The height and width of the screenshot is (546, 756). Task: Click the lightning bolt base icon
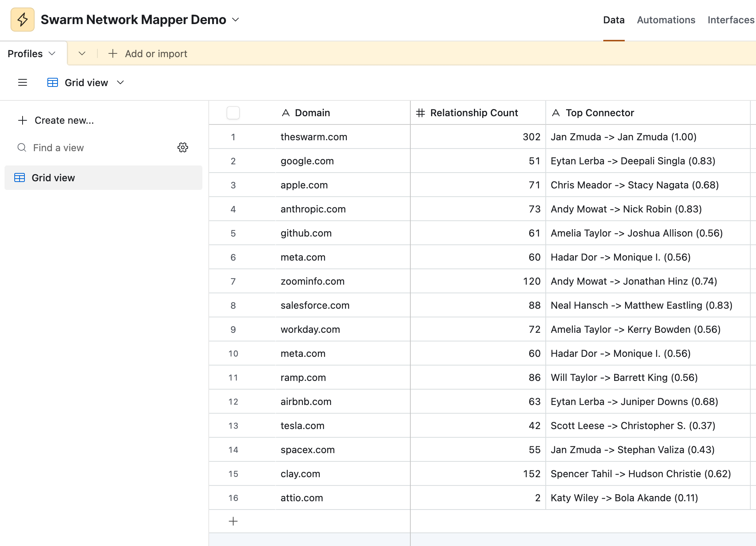pos(23,20)
